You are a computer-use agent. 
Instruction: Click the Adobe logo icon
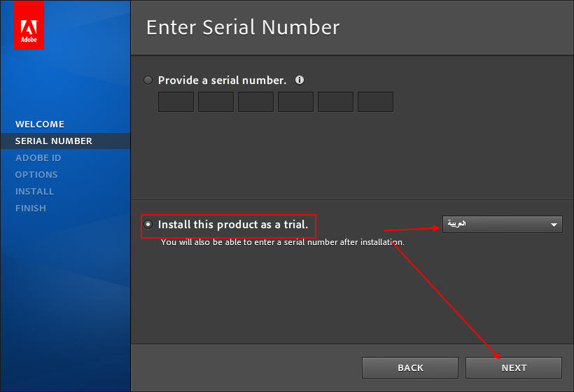tap(29, 25)
